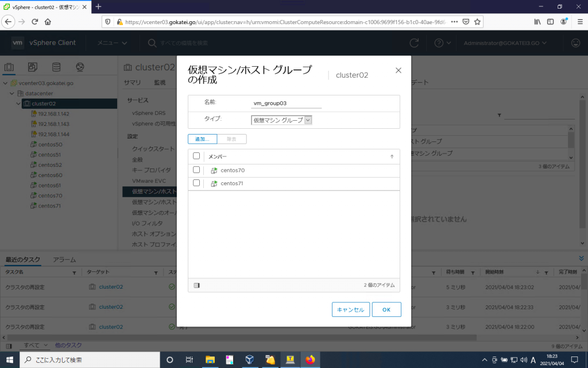Viewport: 588px width, 368px height.
Task: Check the centos70 member checkbox
Action: (x=196, y=170)
